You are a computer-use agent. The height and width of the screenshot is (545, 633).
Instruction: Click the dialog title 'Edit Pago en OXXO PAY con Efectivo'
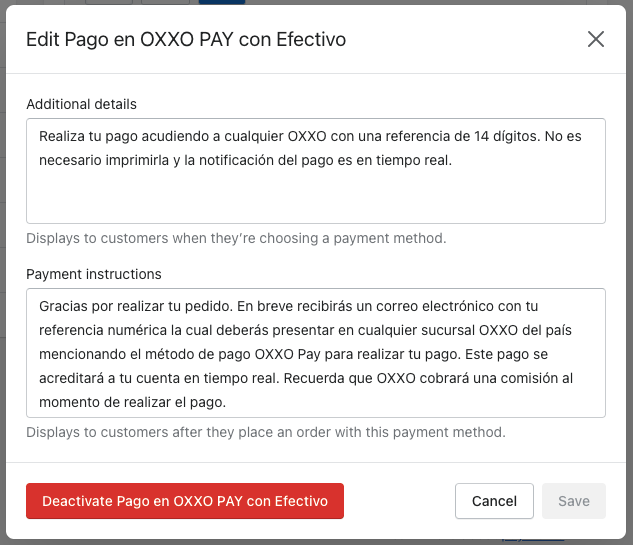pyautogui.click(x=186, y=40)
